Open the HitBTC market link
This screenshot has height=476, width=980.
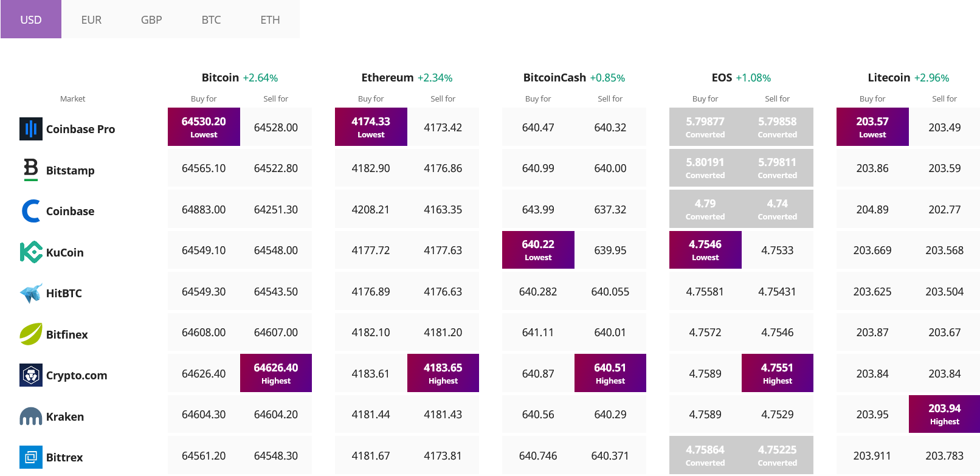click(64, 293)
